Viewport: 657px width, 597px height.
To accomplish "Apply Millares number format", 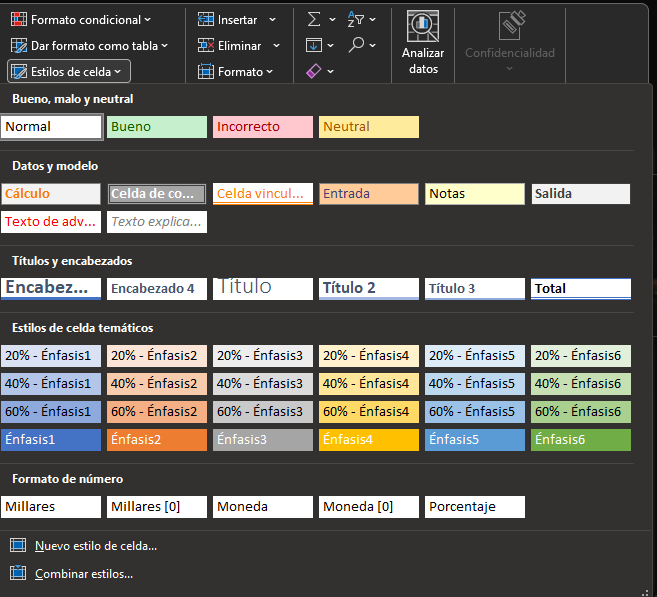I will 51,507.
